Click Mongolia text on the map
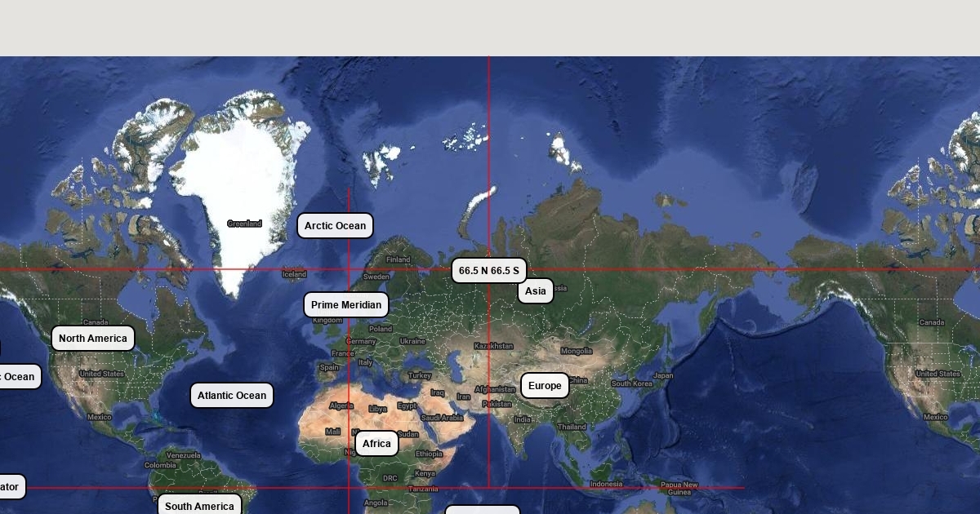 click(577, 351)
